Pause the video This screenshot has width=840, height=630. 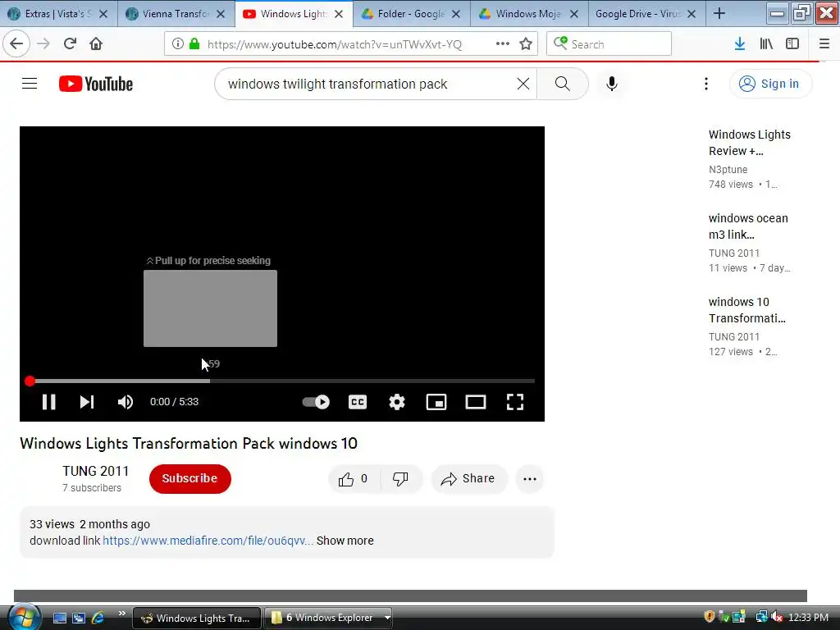(48, 402)
